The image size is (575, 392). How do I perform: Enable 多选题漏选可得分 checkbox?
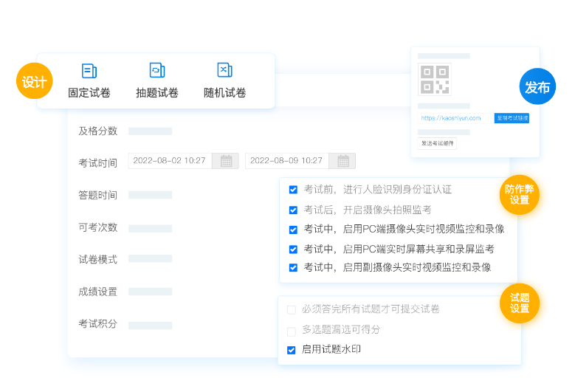coord(292,331)
